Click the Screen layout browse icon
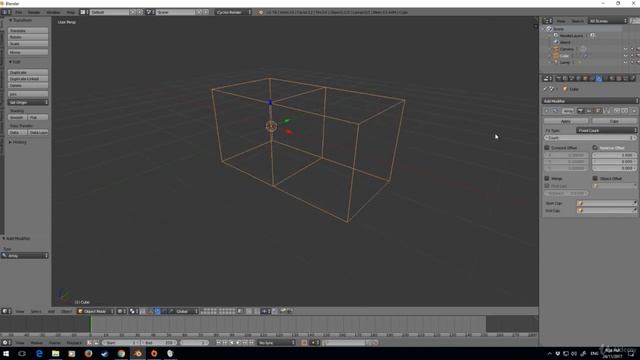Viewport: 640px width, 360px height. 83,12
